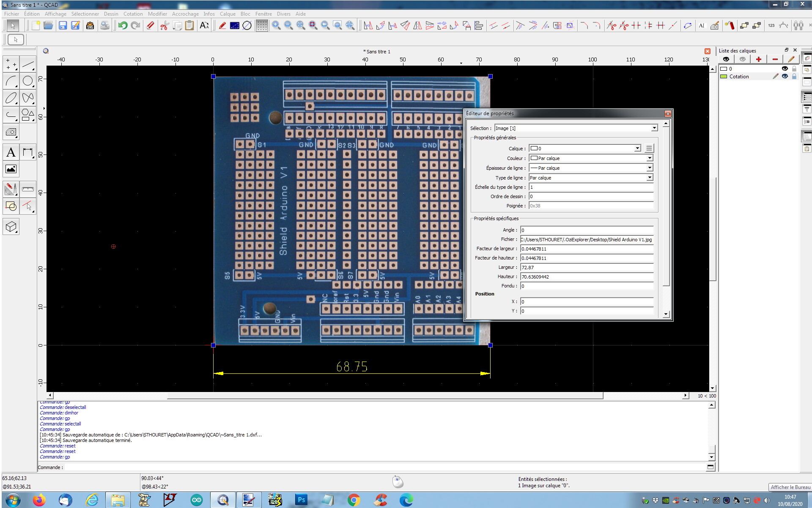Select the Arc drawing tool
This screenshot has height=508, width=812.
[x=11, y=81]
